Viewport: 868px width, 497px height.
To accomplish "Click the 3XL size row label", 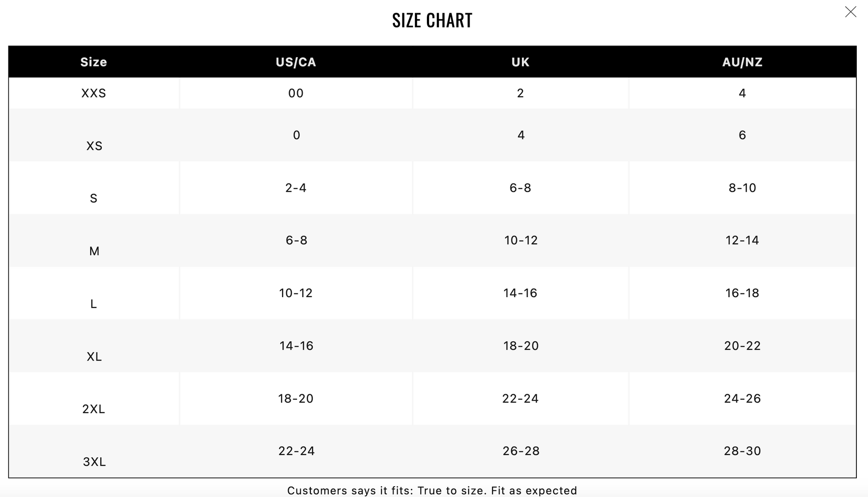I will pyautogui.click(x=94, y=462).
